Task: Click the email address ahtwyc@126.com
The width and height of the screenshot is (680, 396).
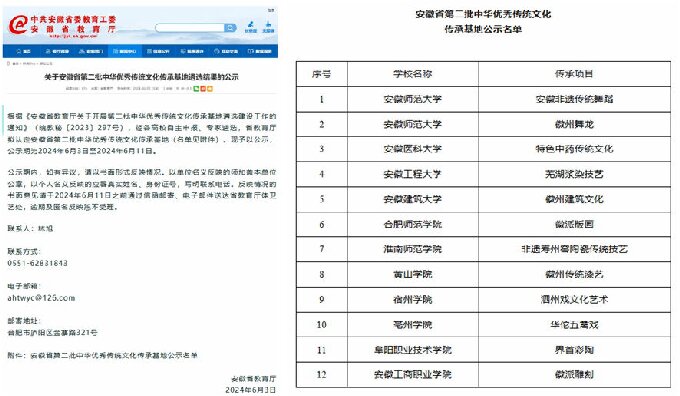Action: [x=41, y=298]
